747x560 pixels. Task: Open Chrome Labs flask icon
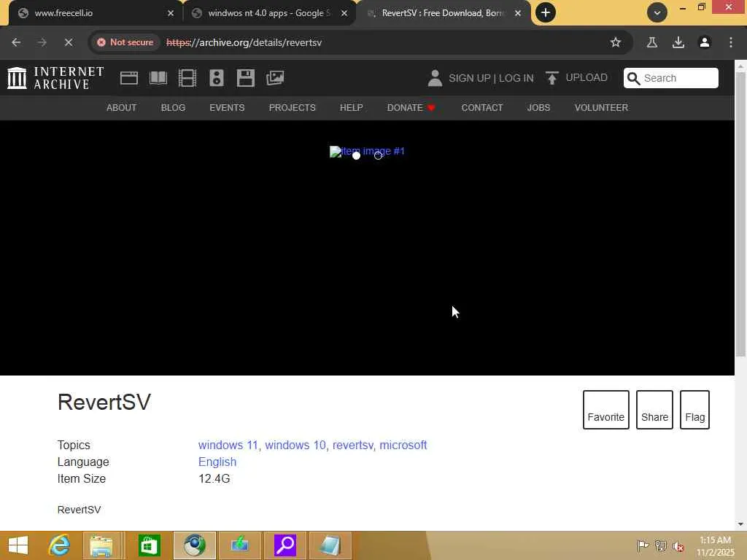click(x=651, y=42)
